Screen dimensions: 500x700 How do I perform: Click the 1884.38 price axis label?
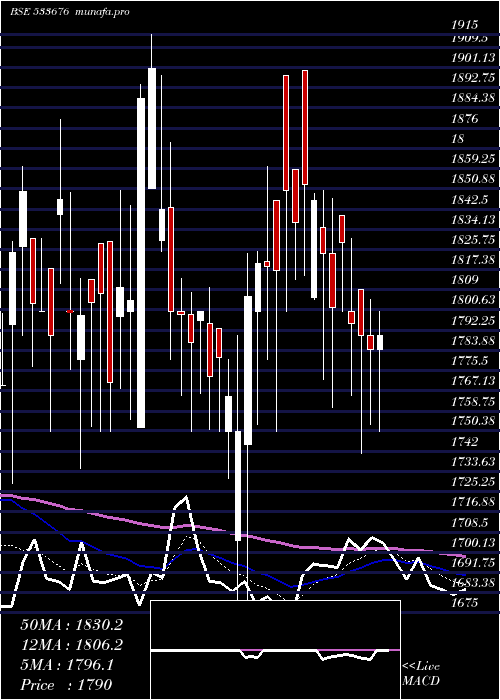(x=473, y=98)
